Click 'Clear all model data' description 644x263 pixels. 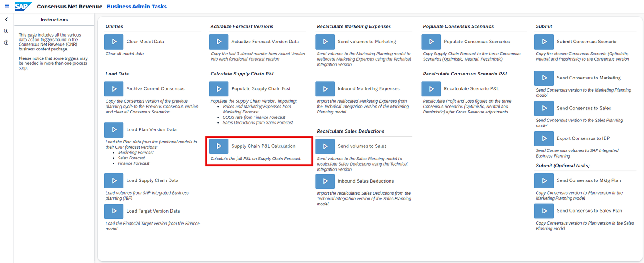coord(125,54)
